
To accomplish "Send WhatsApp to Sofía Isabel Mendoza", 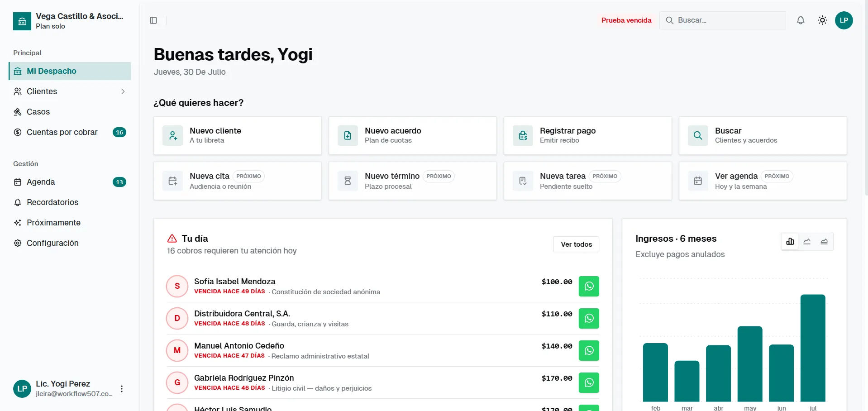I will click(x=589, y=287).
